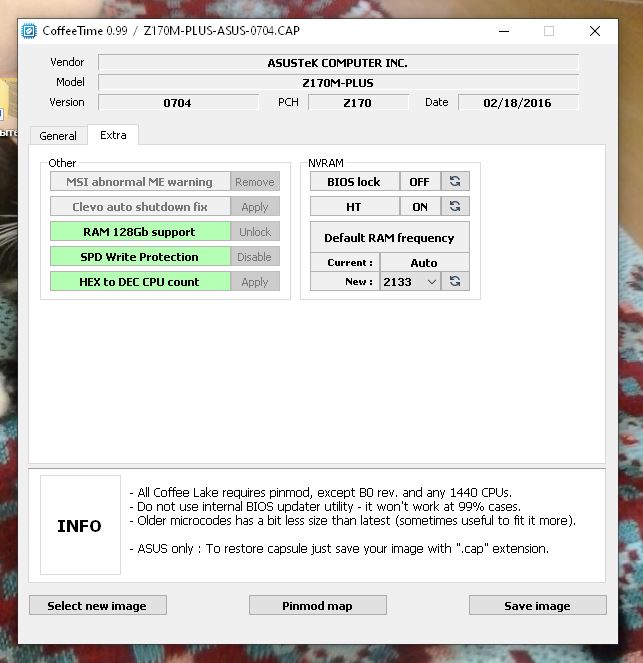643x663 pixels.
Task: Click Select new image button
Action: tap(98, 605)
